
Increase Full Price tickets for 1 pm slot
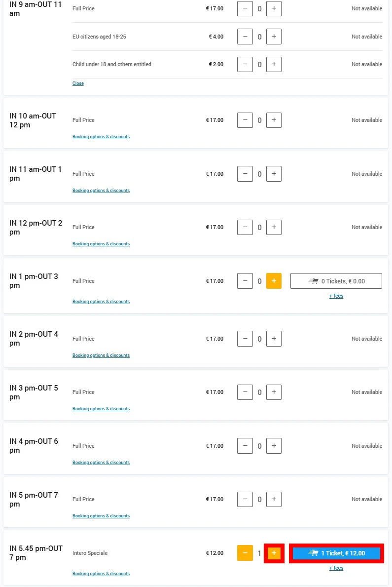(x=274, y=281)
